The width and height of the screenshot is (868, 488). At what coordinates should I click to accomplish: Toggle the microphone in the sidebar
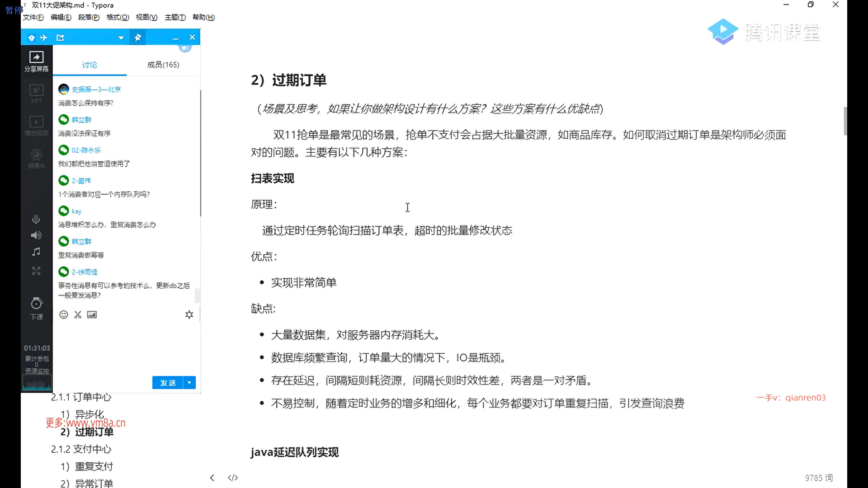tap(36, 220)
